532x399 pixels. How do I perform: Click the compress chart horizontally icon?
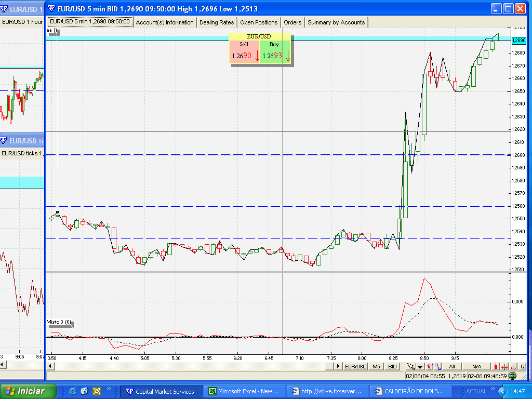pyautogui.click(x=504, y=366)
